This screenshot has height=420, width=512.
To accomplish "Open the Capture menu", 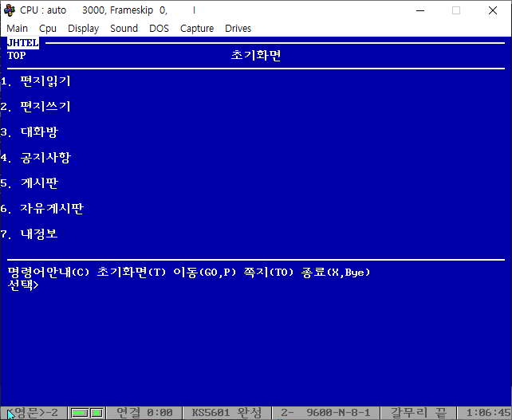I will point(196,28).
